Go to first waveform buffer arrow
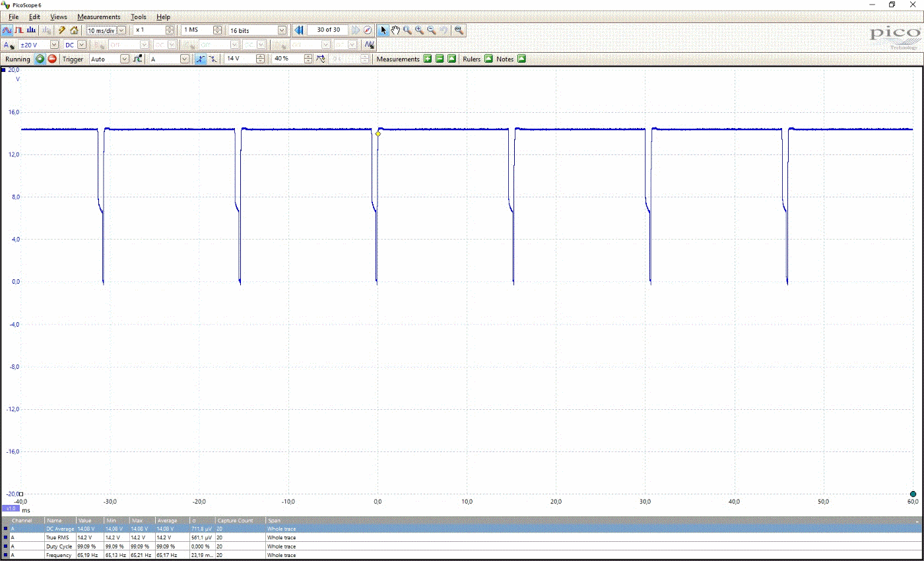Image resolution: width=924 pixels, height=561 pixels. coord(298,30)
